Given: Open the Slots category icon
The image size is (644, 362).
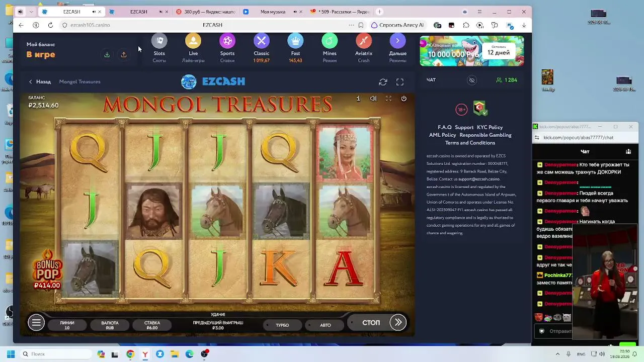Looking at the screenshot, I should click(159, 41).
